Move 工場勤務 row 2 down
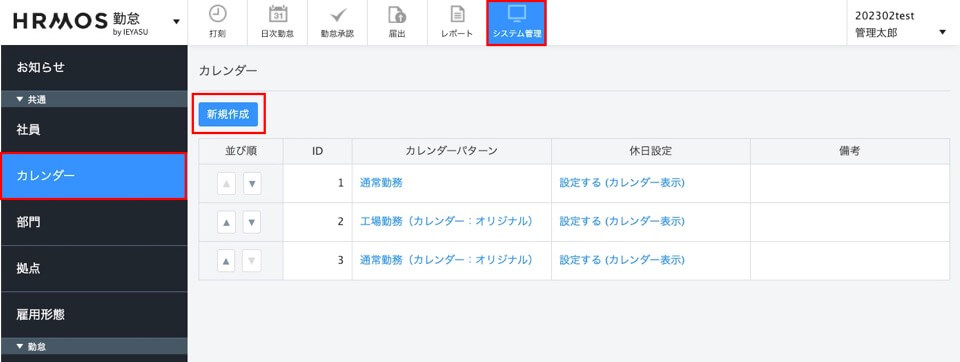This screenshot has height=362, width=960. point(252,222)
